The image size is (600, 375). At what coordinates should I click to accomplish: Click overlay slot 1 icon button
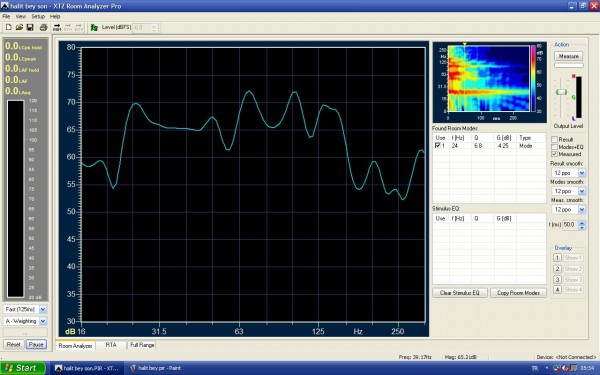coord(558,258)
